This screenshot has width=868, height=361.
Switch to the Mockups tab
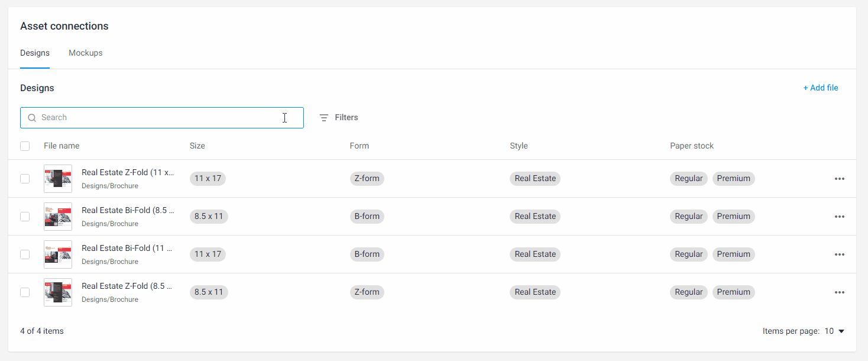85,53
